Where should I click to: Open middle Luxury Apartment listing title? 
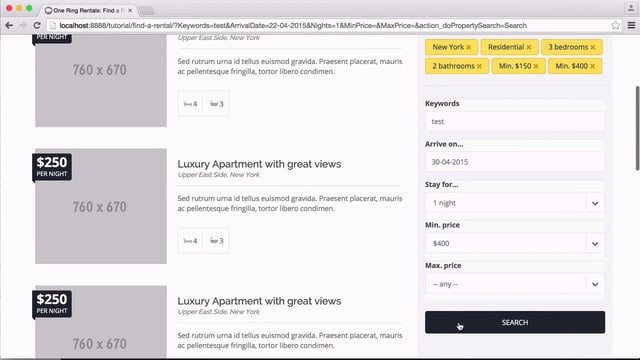[259, 164]
